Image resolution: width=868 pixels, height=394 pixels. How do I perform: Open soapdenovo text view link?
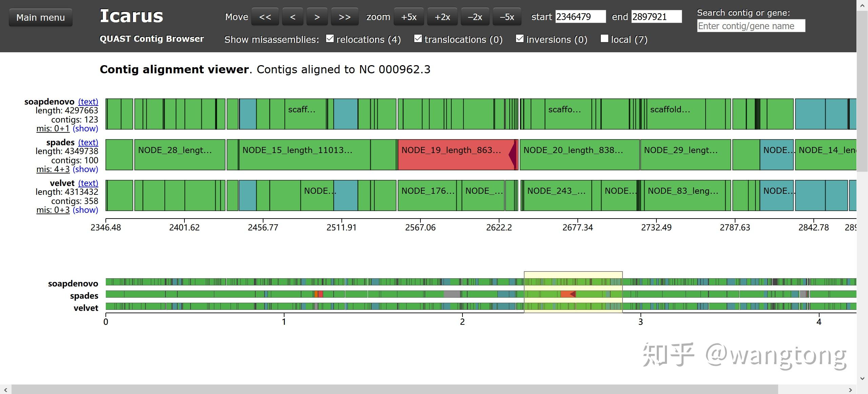pyautogui.click(x=88, y=102)
